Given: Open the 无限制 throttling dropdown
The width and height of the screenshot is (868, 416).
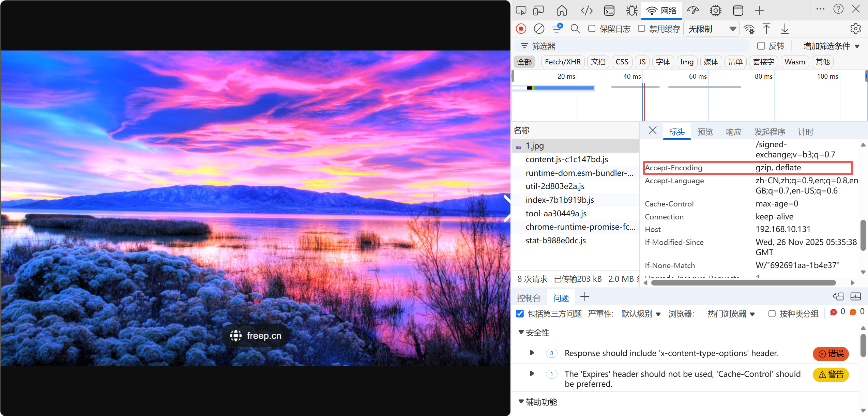Looking at the screenshot, I should pyautogui.click(x=712, y=29).
